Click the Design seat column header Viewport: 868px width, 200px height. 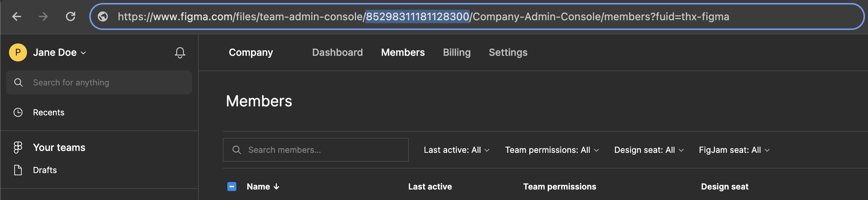[x=725, y=187]
